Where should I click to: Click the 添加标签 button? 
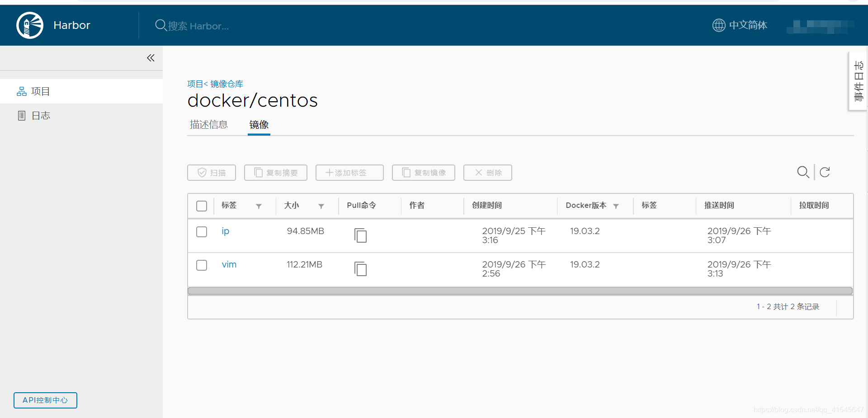click(349, 173)
